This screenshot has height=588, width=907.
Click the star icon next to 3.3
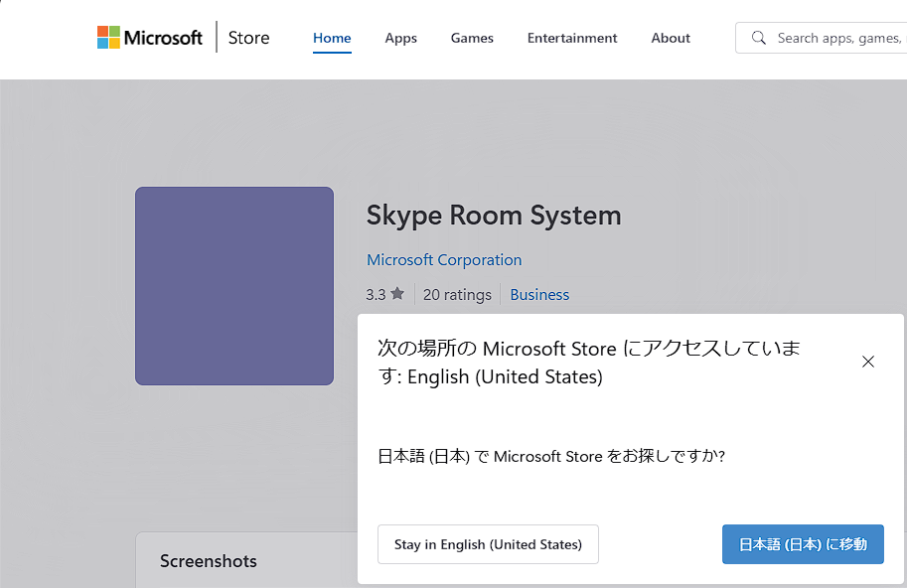pyautogui.click(x=397, y=294)
